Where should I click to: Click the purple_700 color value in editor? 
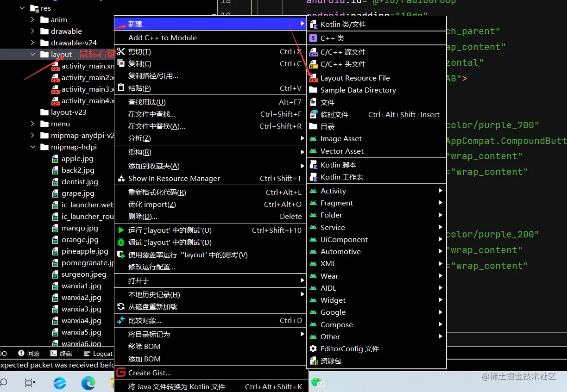pos(492,125)
